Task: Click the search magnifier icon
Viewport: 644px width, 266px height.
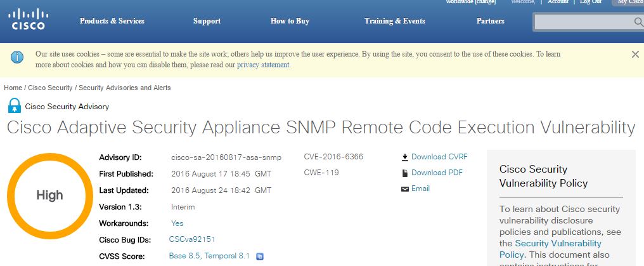Action: pos(638,22)
